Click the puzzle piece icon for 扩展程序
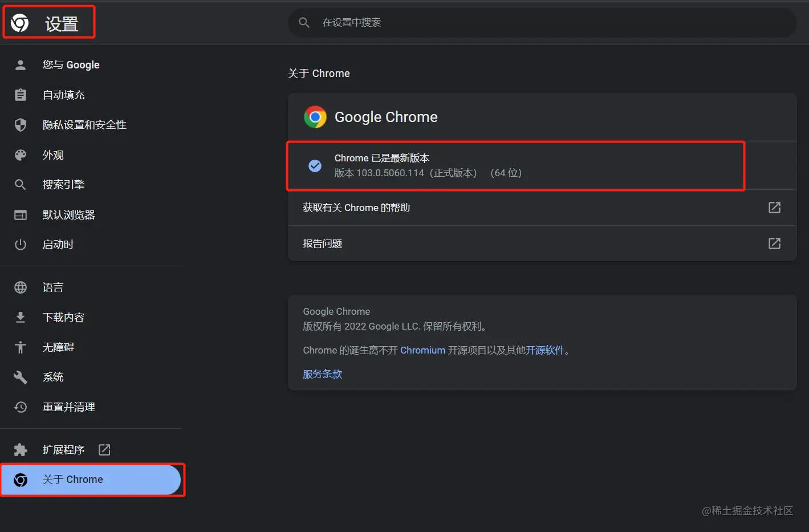Image resolution: width=809 pixels, height=532 pixels. pos(21,450)
